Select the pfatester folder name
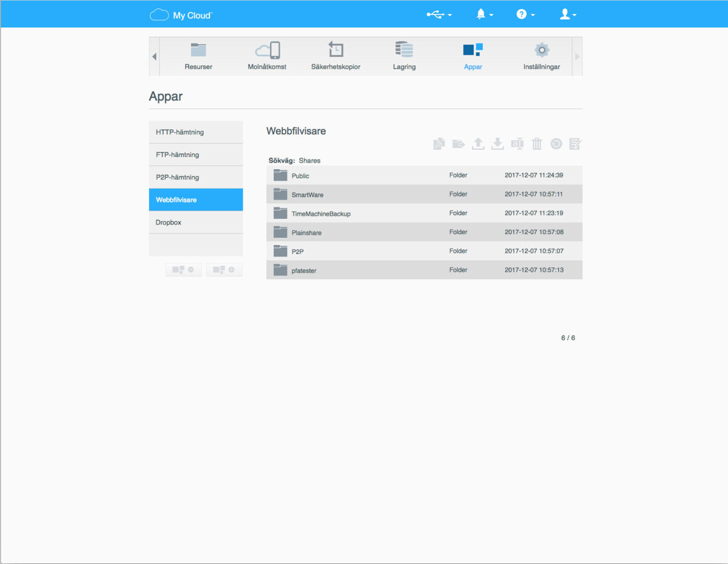 (x=304, y=270)
